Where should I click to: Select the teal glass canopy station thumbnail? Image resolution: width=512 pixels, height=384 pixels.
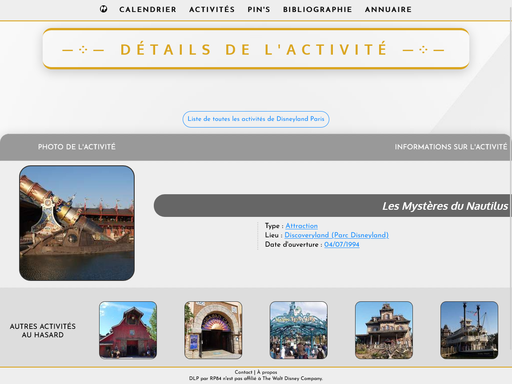299,330
